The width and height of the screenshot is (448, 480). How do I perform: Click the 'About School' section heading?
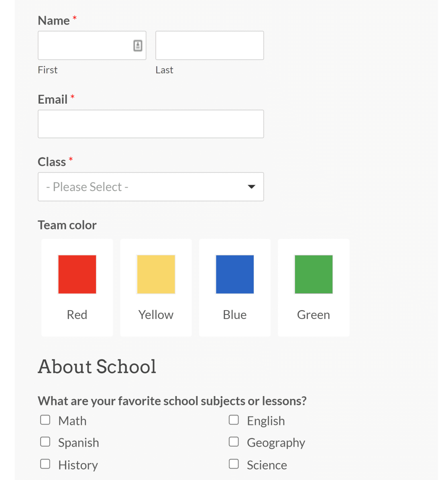(x=97, y=366)
